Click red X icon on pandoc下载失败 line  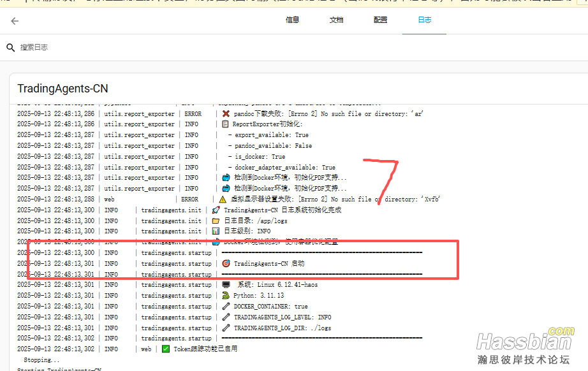pos(226,113)
